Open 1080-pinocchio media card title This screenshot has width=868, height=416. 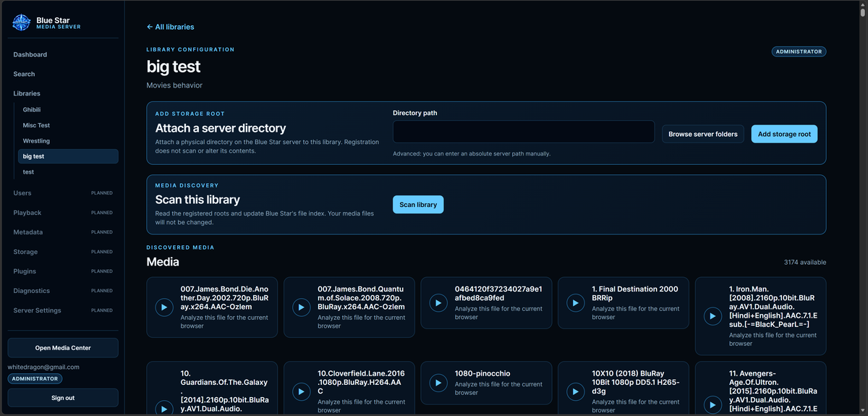pos(482,374)
